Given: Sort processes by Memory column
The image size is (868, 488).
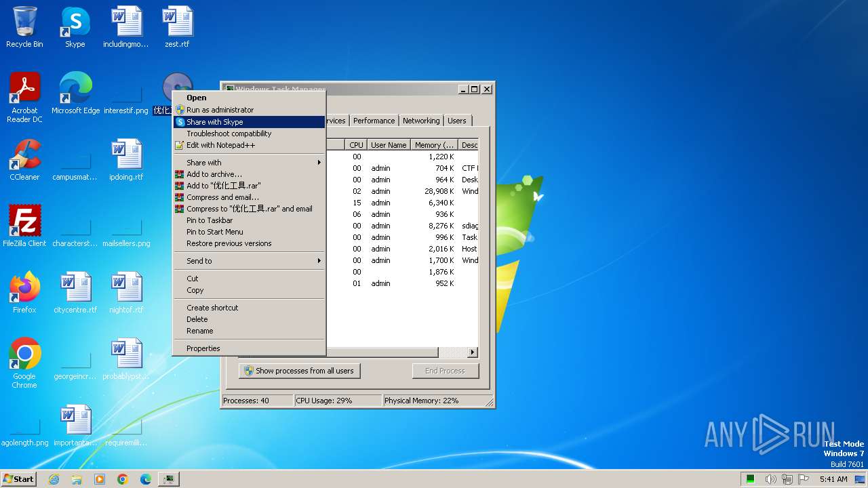Looking at the screenshot, I should pos(435,145).
